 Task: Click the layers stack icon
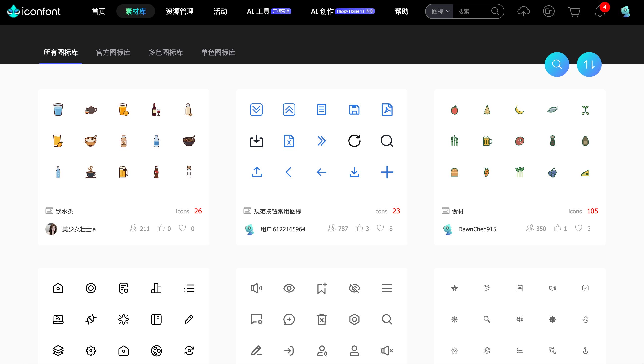(58, 350)
